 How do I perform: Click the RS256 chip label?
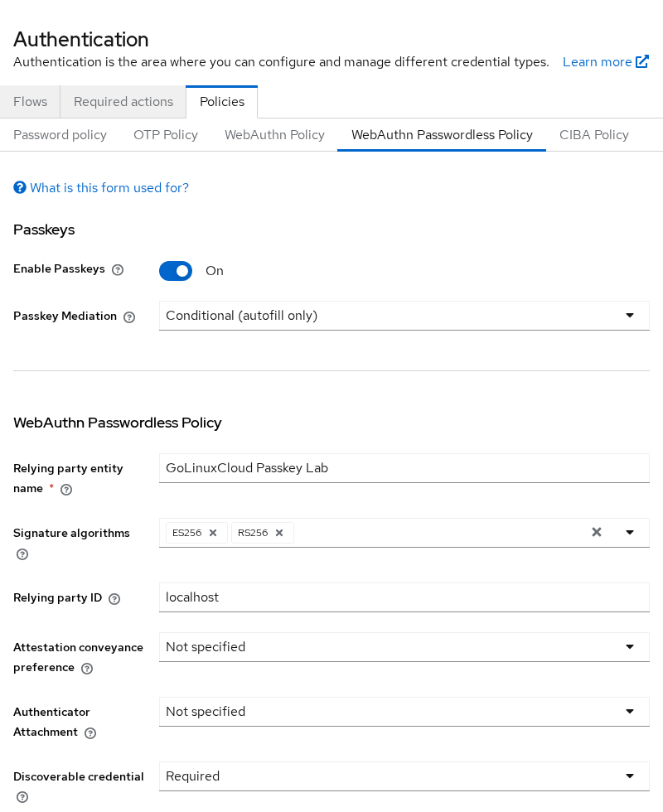point(253,533)
